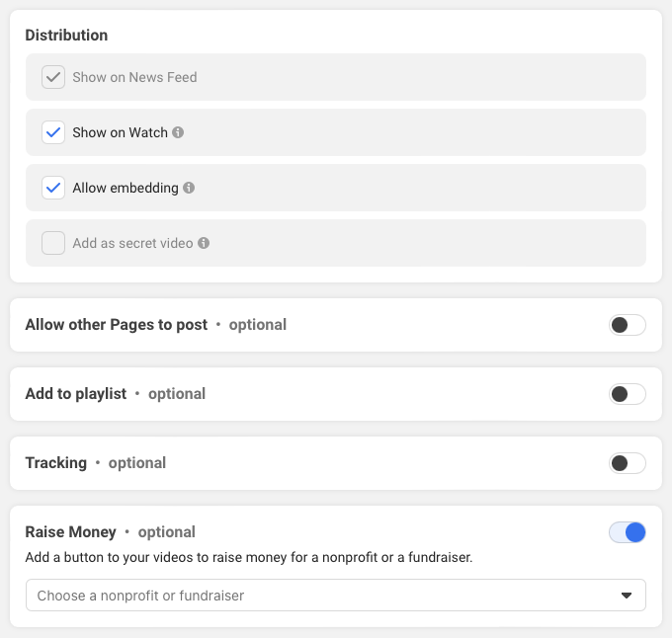
Task: Click the Add to playlist section title
Action: 76,394
